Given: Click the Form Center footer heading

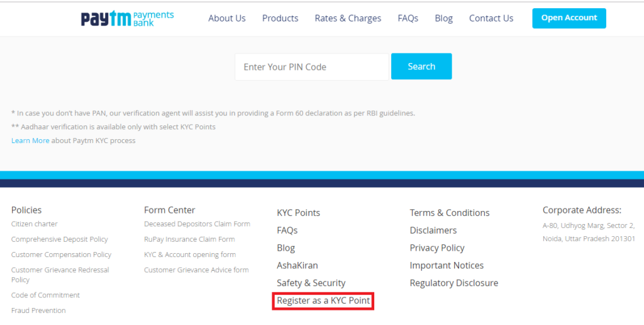Looking at the screenshot, I should point(170,210).
